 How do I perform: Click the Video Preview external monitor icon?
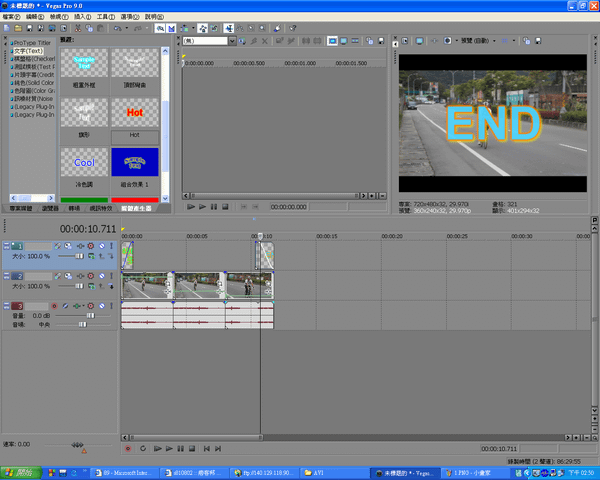(420, 41)
